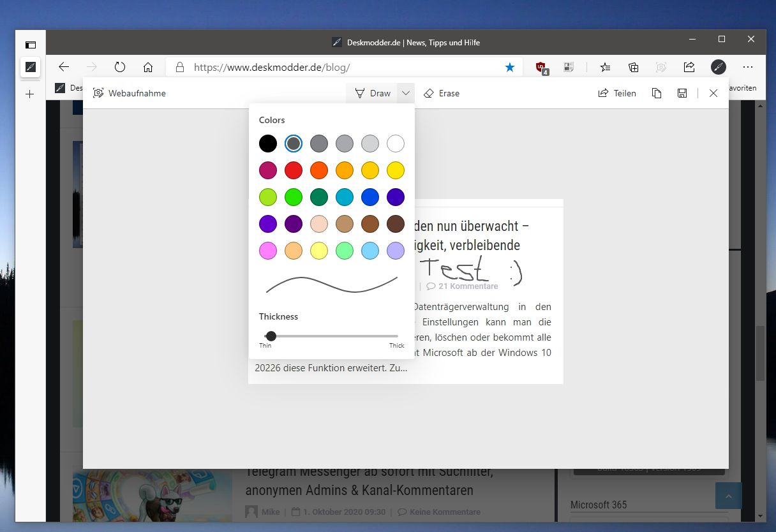Click author name Mike under Telegram article
Viewport: 776px width, 532px height.
click(271, 512)
